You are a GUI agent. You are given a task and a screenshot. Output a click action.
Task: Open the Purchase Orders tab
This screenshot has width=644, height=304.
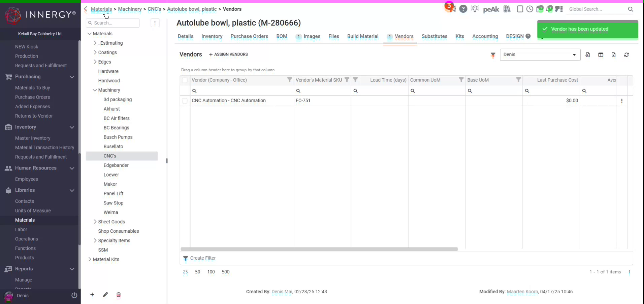(249, 37)
